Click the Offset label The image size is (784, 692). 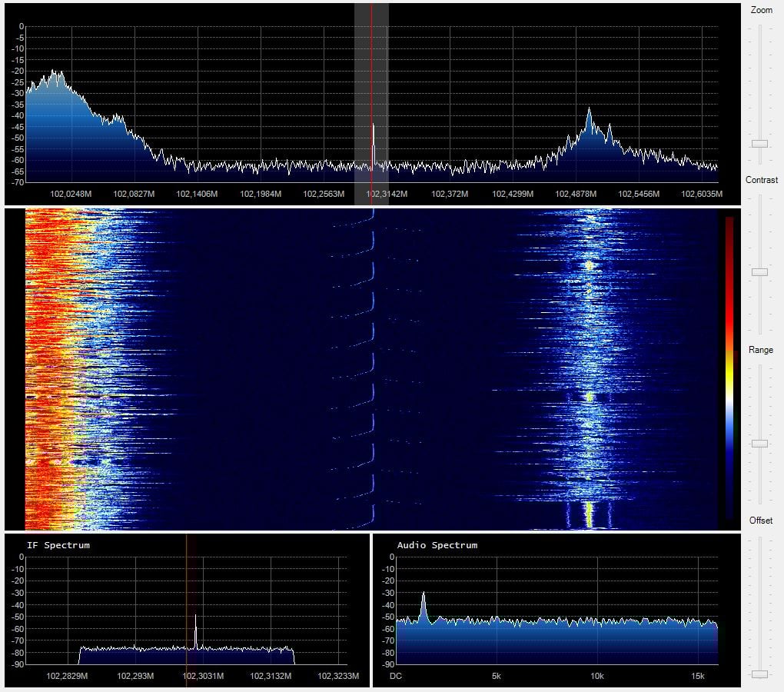tap(760, 521)
